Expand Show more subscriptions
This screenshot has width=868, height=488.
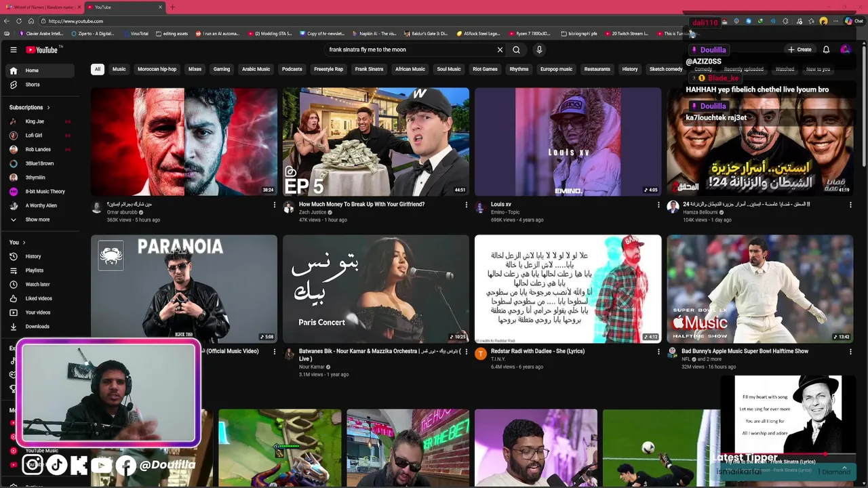41,220
